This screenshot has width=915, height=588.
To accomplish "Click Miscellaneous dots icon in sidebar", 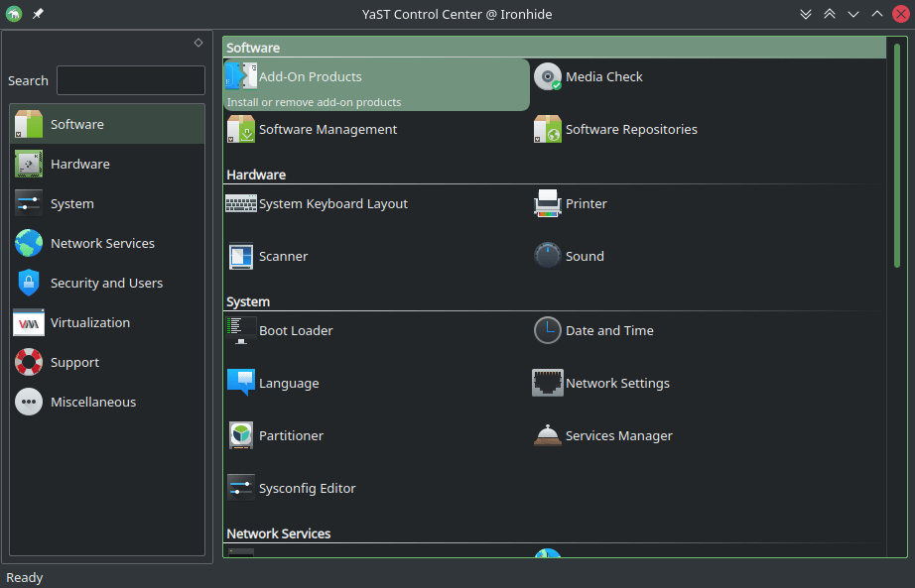I will 29,402.
